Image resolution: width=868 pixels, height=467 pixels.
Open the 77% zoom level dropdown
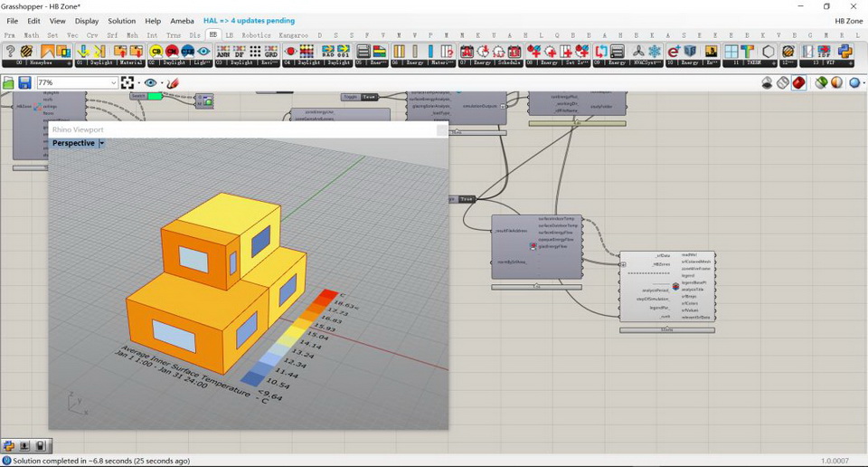click(x=113, y=83)
